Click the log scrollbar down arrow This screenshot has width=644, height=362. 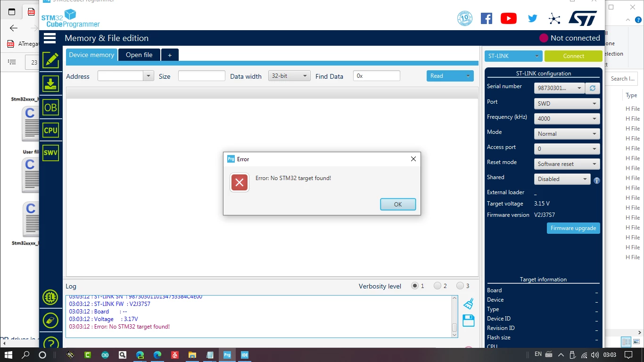tap(454, 335)
